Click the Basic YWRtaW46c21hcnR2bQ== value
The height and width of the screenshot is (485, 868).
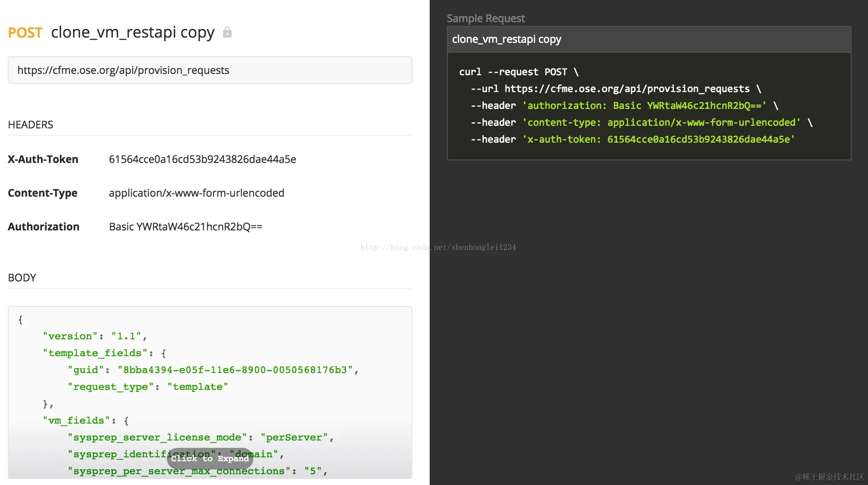click(185, 227)
